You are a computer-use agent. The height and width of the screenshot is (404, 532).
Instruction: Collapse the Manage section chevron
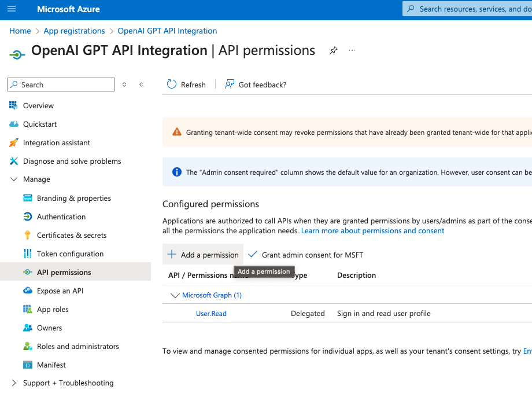pos(13,179)
